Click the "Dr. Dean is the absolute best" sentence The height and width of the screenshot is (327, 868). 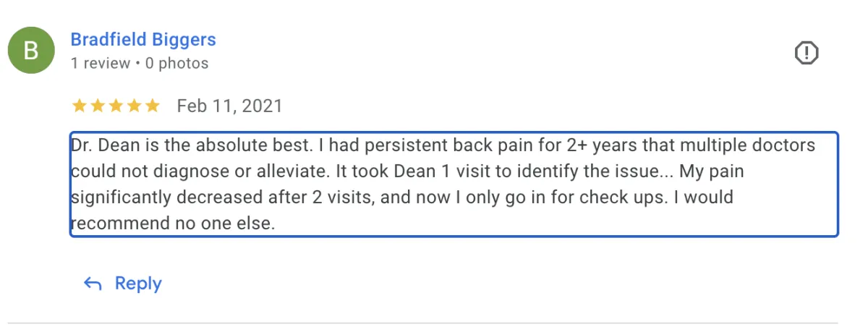192,145
